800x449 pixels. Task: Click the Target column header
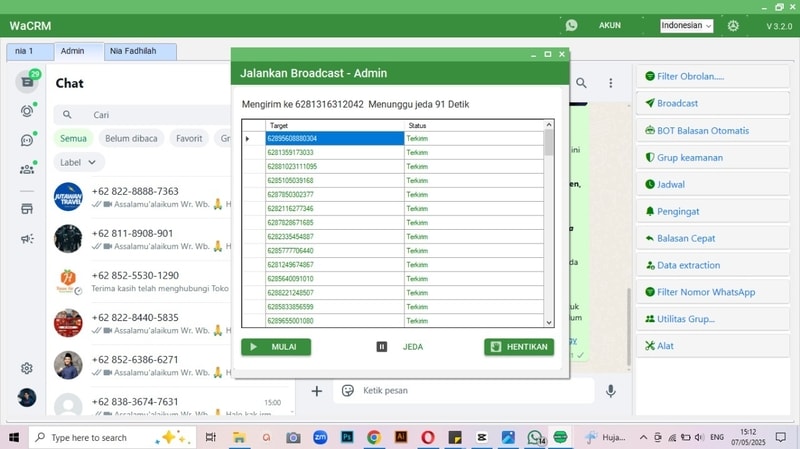pyautogui.click(x=335, y=126)
